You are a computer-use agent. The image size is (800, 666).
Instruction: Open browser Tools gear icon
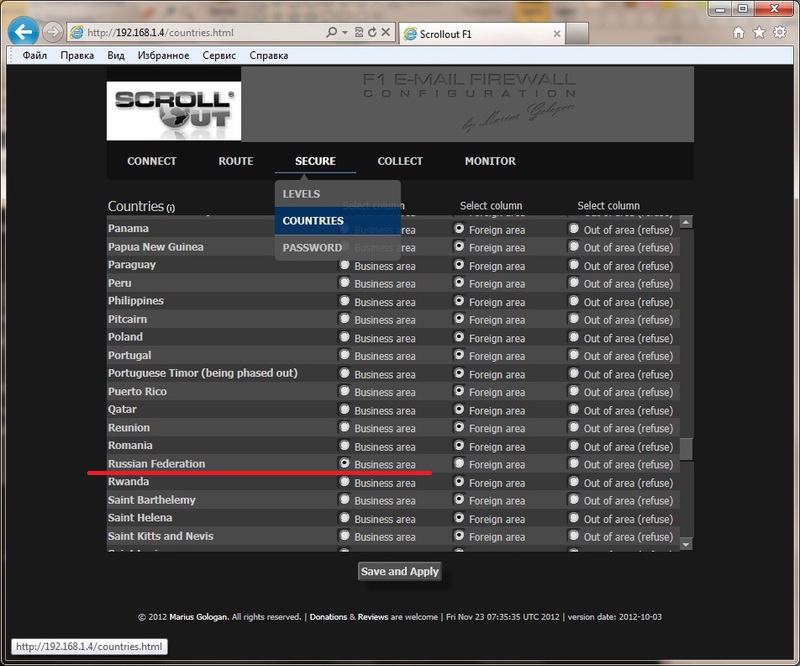point(780,33)
